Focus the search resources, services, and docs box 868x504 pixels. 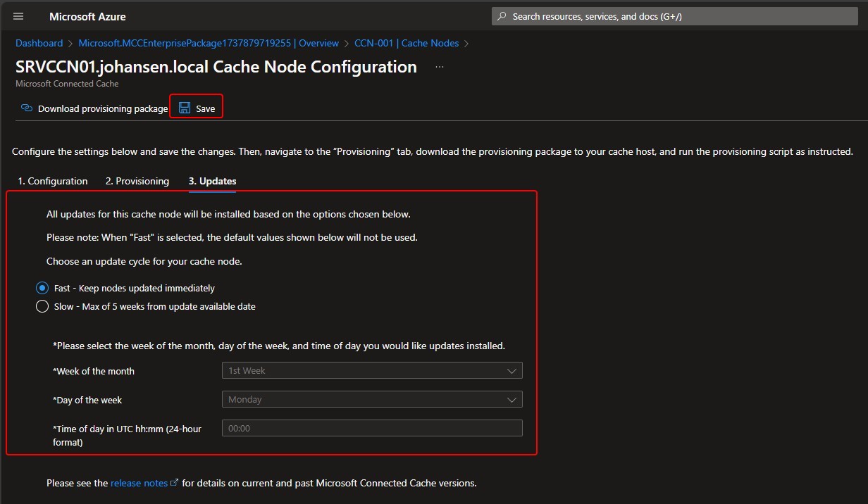(676, 16)
